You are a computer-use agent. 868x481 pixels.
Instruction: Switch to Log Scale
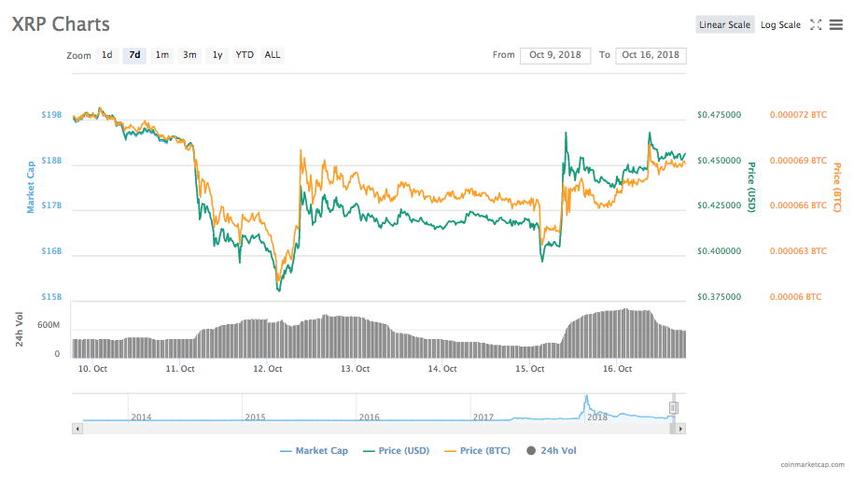[780, 24]
